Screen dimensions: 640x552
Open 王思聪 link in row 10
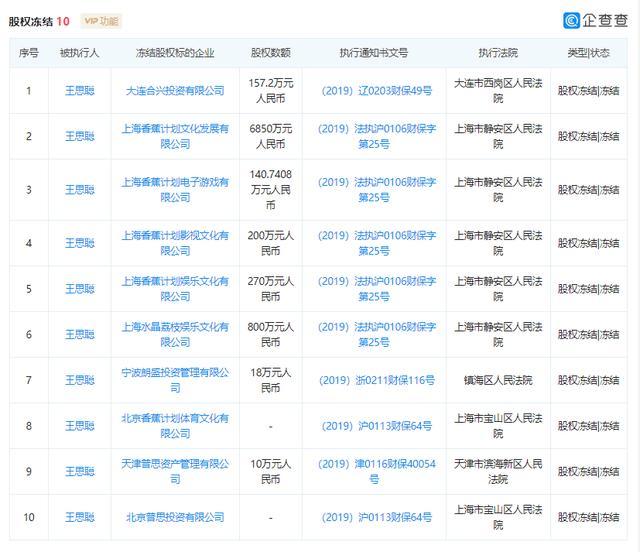80,517
